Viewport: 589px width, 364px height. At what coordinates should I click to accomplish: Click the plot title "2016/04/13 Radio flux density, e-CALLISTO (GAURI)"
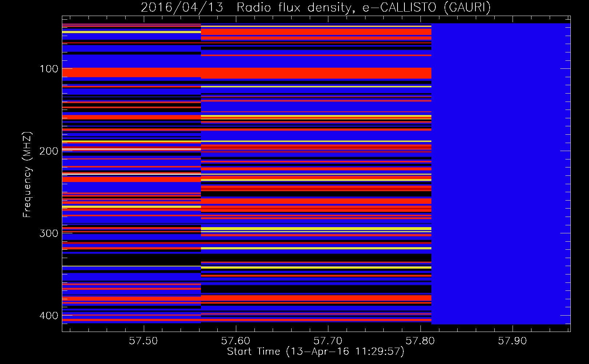tap(316, 7)
